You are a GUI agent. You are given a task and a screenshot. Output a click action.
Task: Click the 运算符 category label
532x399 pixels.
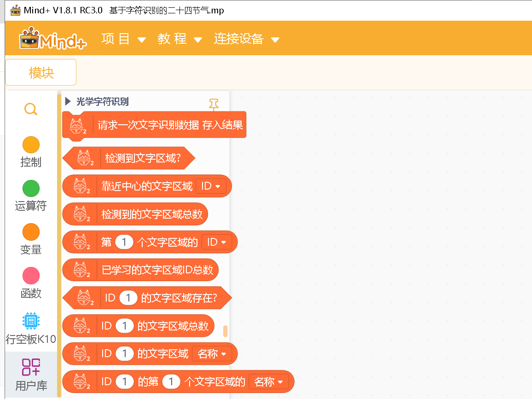point(31,206)
